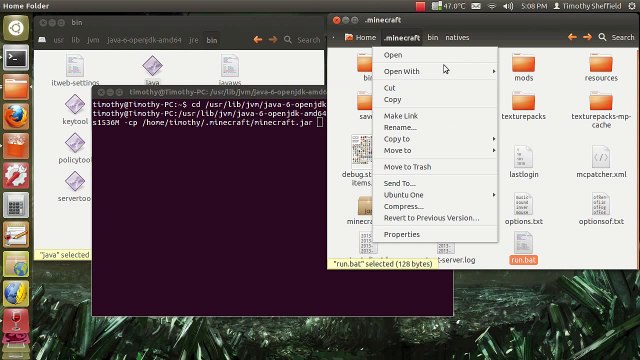Choose Open from the context menu
Image resolution: width=640 pixels, height=360 pixels.
pyautogui.click(x=435, y=55)
